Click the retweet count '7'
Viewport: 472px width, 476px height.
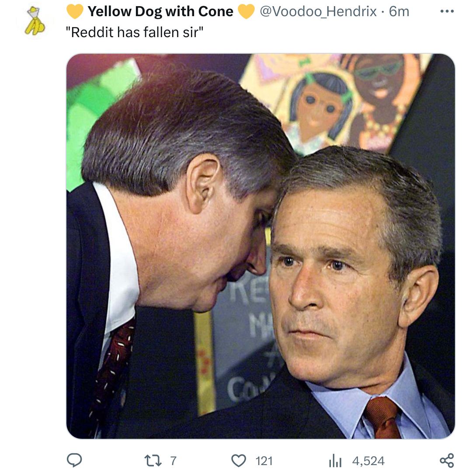pos(174,461)
